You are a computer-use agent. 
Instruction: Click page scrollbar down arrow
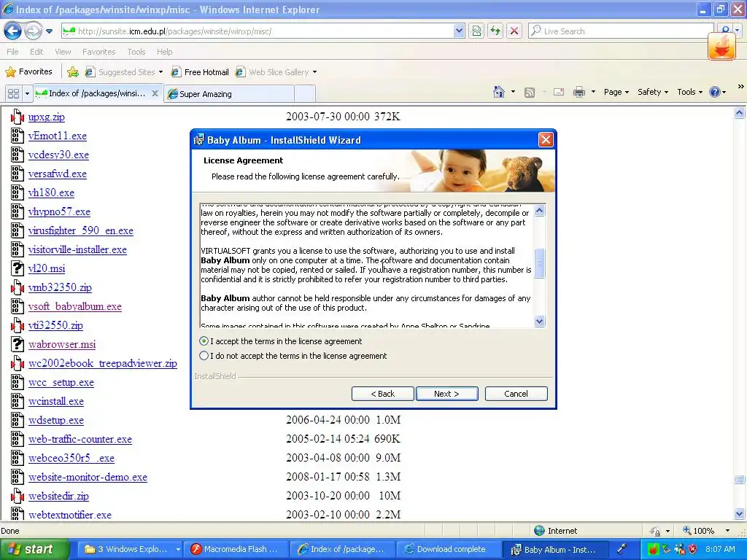(x=740, y=513)
